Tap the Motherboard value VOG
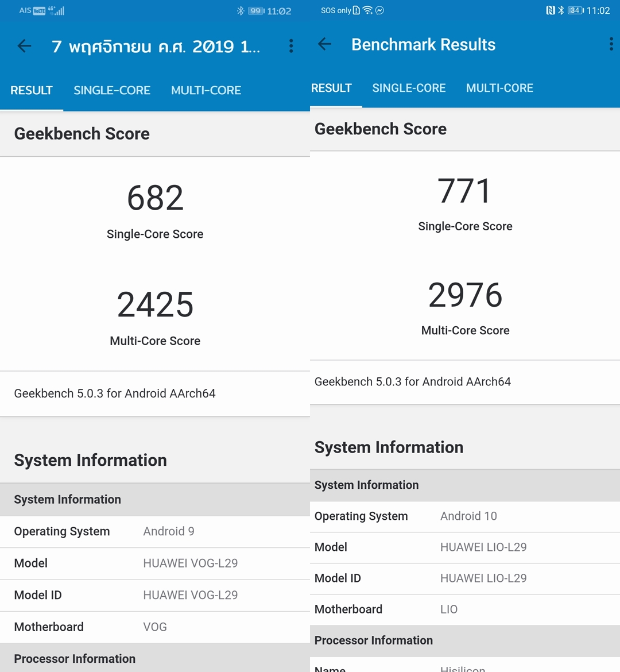620x672 pixels. pos(155,627)
